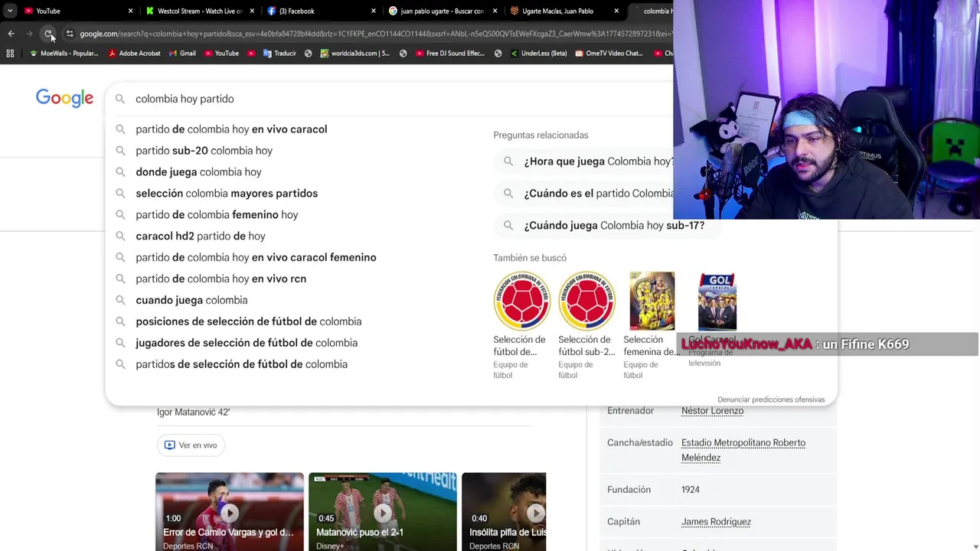Image resolution: width=980 pixels, height=551 pixels.
Task: Close the Westcol Stream tab
Action: point(252,11)
